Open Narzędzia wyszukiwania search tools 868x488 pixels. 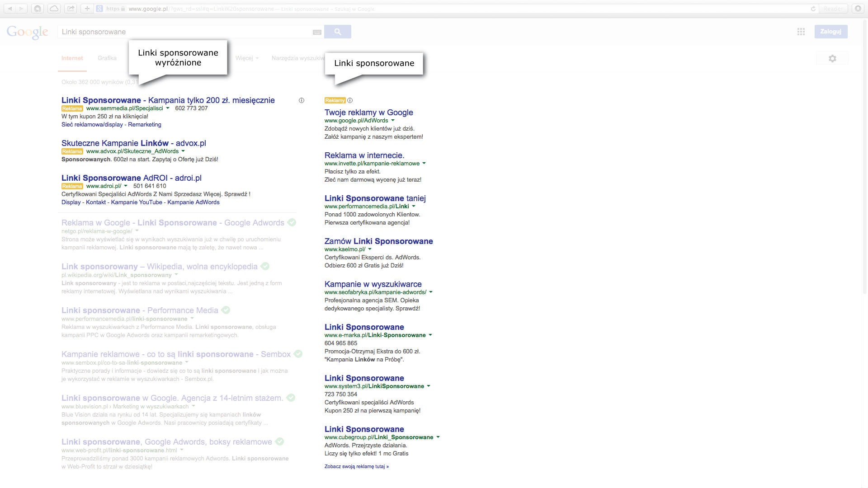[297, 58]
